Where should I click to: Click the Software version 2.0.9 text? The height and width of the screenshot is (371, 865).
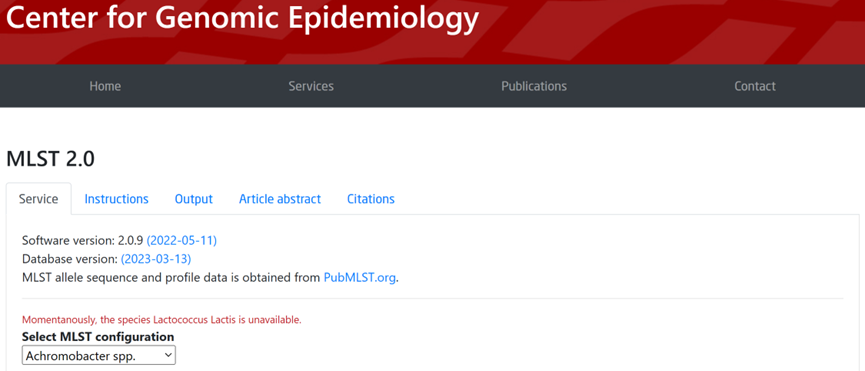point(83,240)
